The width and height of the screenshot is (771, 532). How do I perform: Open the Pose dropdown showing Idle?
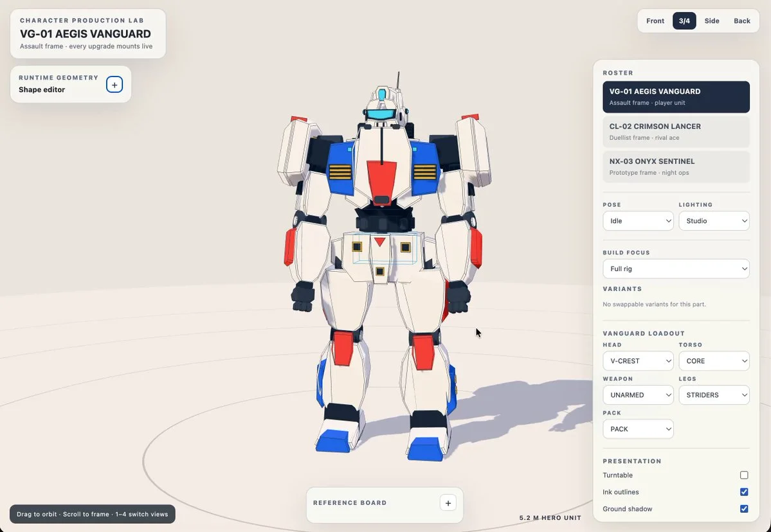tap(638, 221)
